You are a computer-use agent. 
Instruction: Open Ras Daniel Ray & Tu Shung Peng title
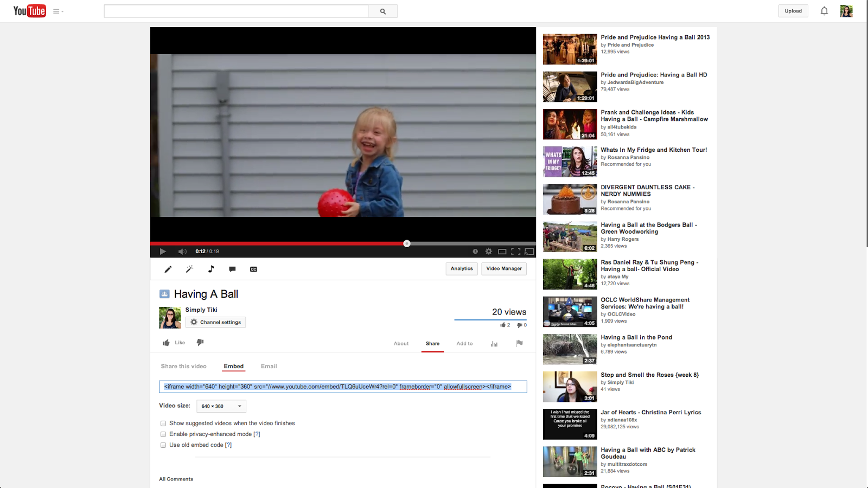click(649, 266)
